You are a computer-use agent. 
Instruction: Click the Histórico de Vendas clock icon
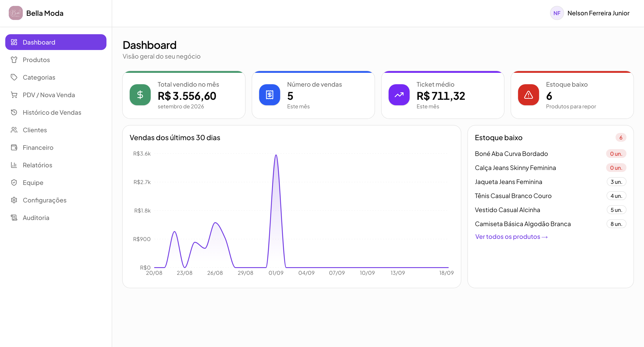coord(14,112)
